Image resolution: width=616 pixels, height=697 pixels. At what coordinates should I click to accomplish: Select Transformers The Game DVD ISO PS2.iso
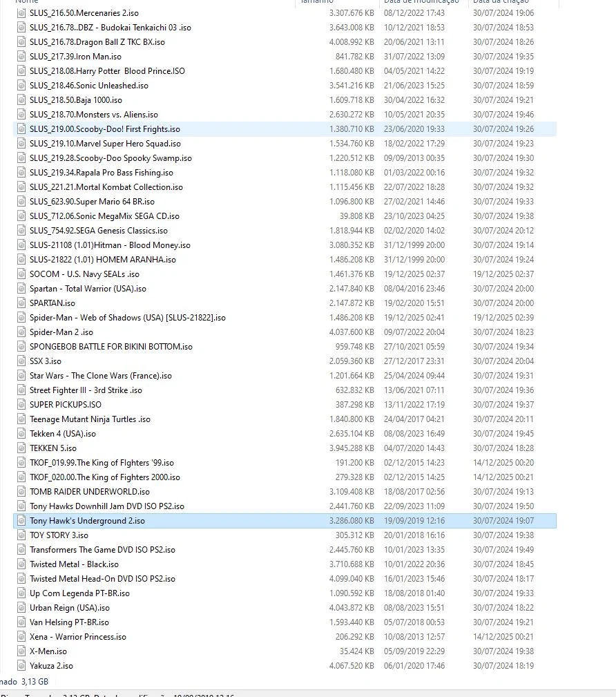[103, 550]
